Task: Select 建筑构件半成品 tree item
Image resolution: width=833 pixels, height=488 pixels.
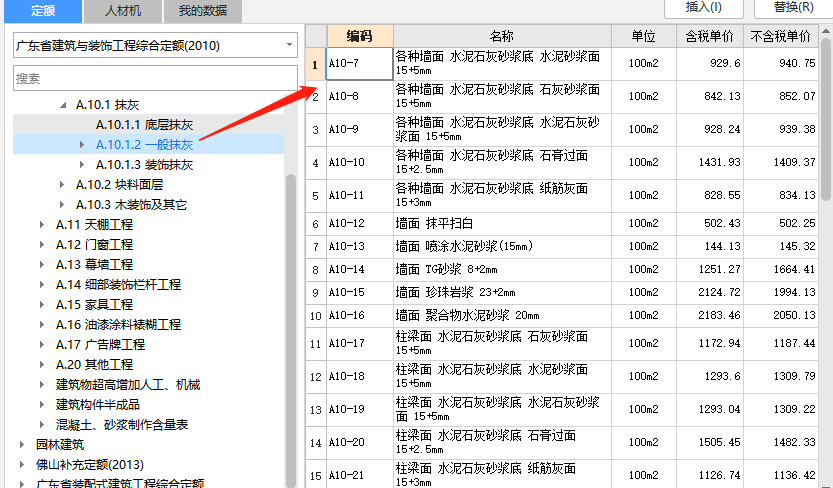Action: pos(98,405)
